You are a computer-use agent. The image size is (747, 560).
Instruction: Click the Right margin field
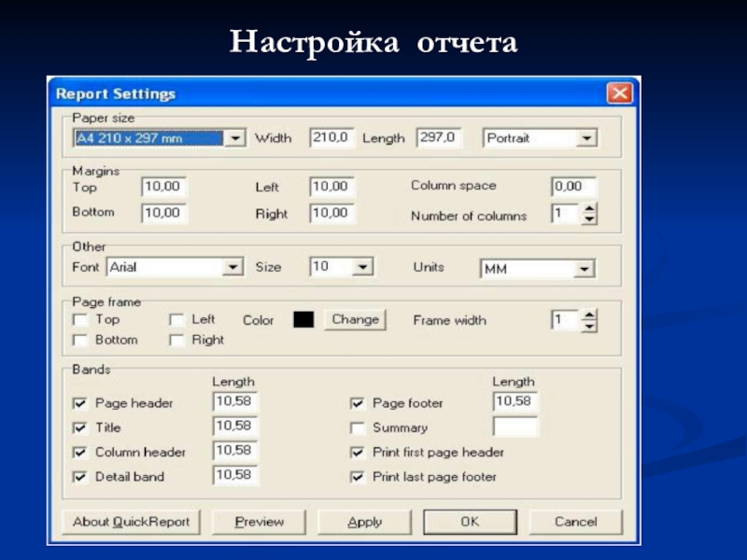coord(331,213)
